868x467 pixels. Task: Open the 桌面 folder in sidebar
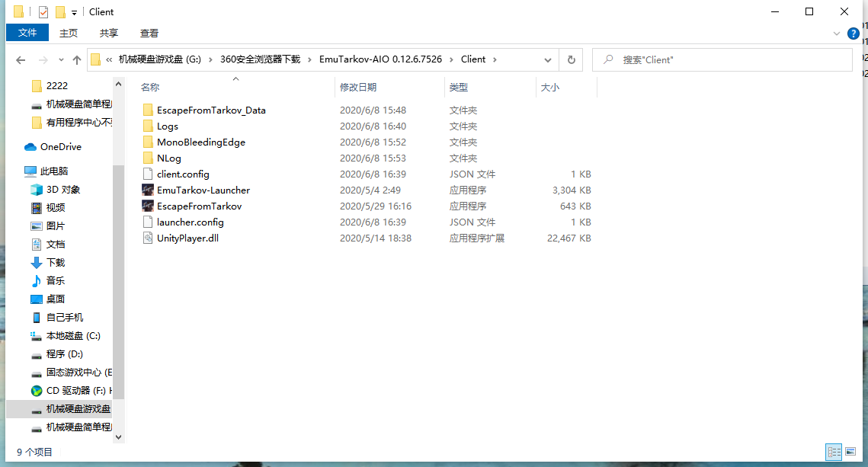pyautogui.click(x=48, y=299)
